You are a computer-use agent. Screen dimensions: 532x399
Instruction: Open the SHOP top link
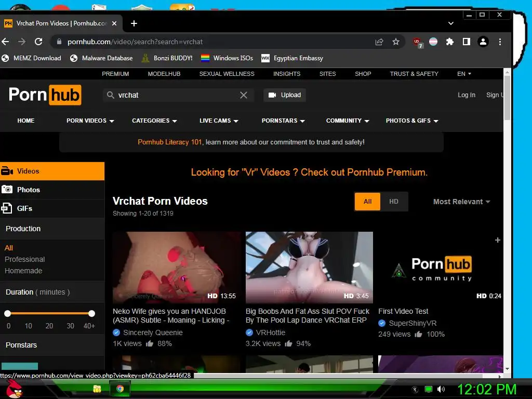click(363, 74)
